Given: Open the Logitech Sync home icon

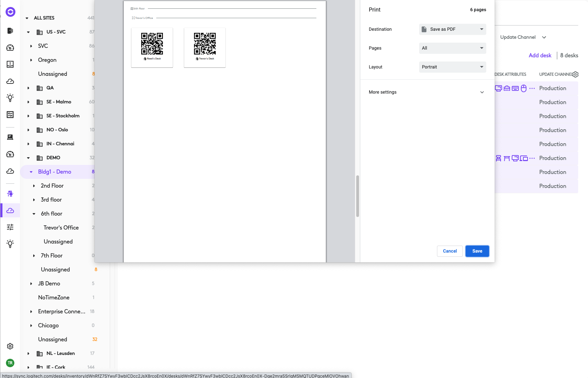Looking at the screenshot, I should point(10,12).
